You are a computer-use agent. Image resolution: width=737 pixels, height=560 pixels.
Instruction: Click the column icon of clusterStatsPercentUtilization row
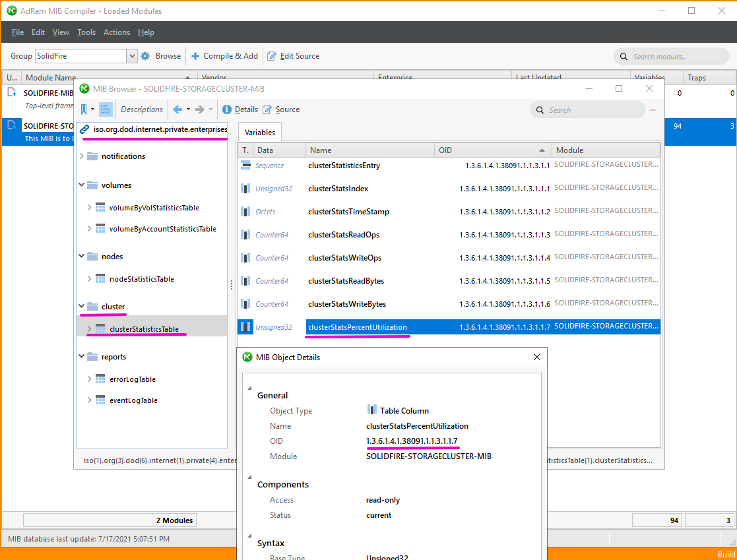(245, 327)
